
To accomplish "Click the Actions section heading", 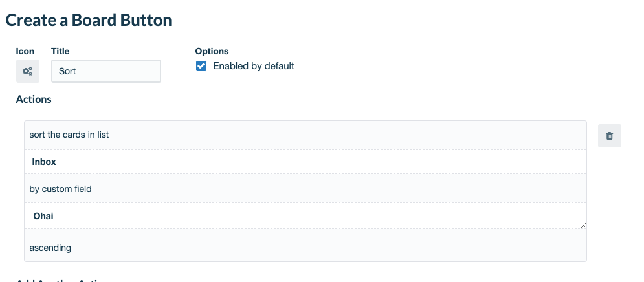I will 34,100.
